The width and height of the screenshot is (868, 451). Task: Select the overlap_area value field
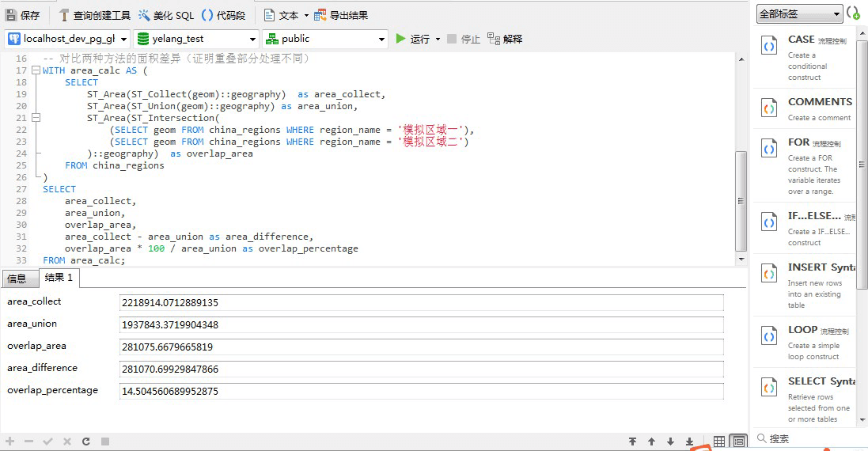coord(421,347)
